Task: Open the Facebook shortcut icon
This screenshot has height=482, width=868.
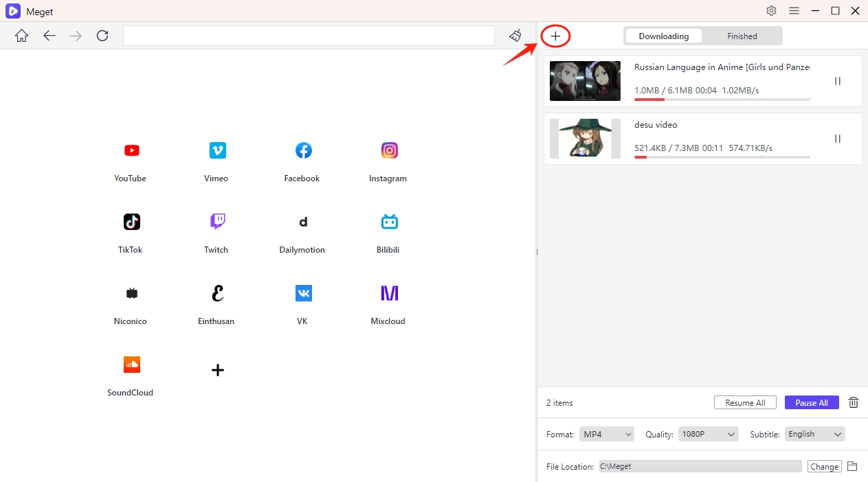Action: pyautogui.click(x=303, y=150)
